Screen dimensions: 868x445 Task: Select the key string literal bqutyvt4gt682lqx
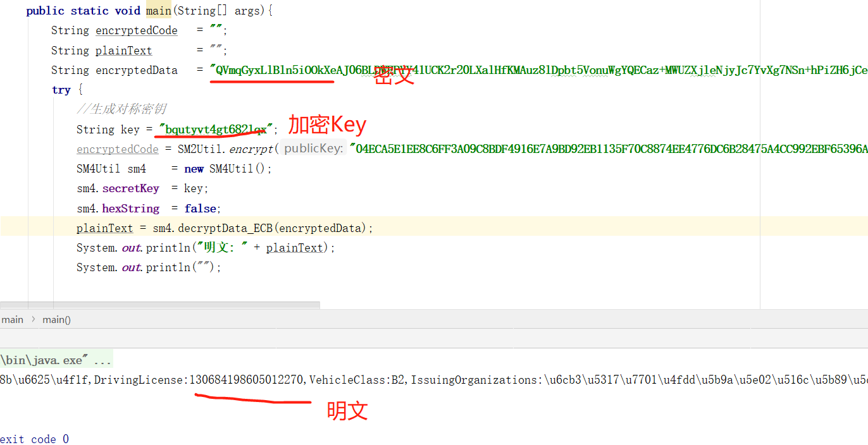215,129
